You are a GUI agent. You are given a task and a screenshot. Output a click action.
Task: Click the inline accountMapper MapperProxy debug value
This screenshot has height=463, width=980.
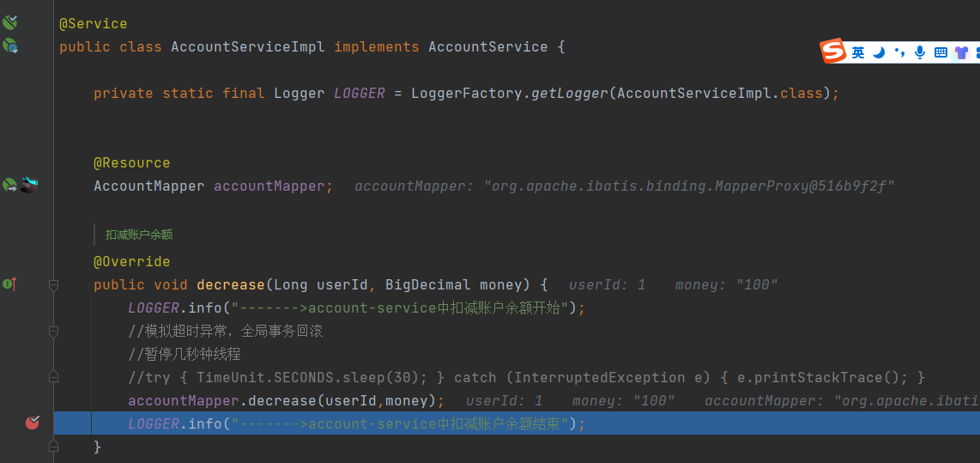click(624, 186)
